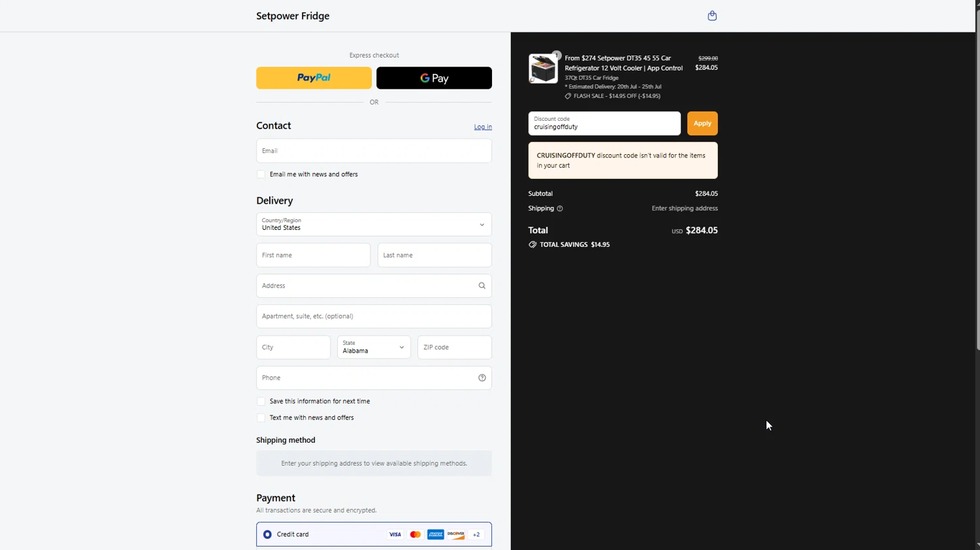The height and width of the screenshot is (550, 980).
Task: Click the shipping methods placeholder message
Action: [x=374, y=463]
